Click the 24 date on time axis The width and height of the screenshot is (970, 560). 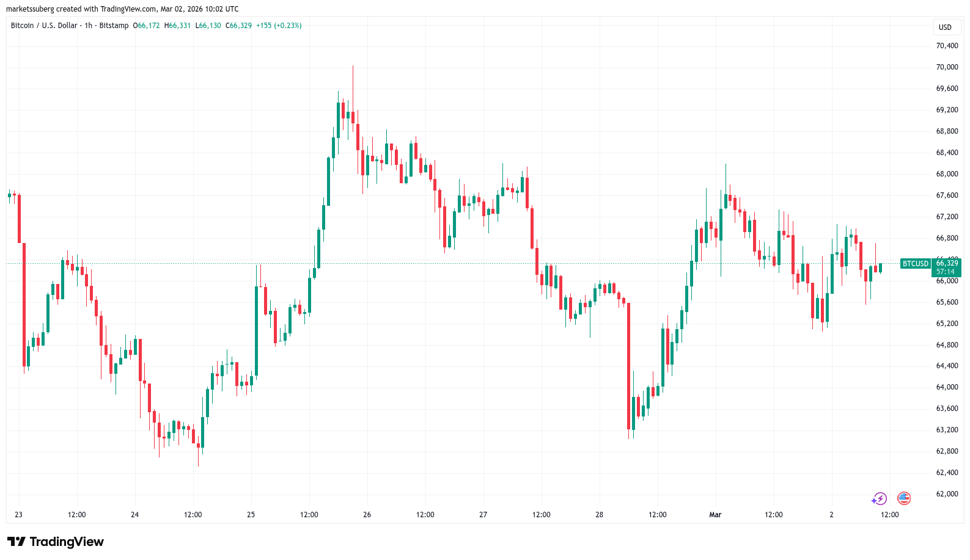point(134,515)
